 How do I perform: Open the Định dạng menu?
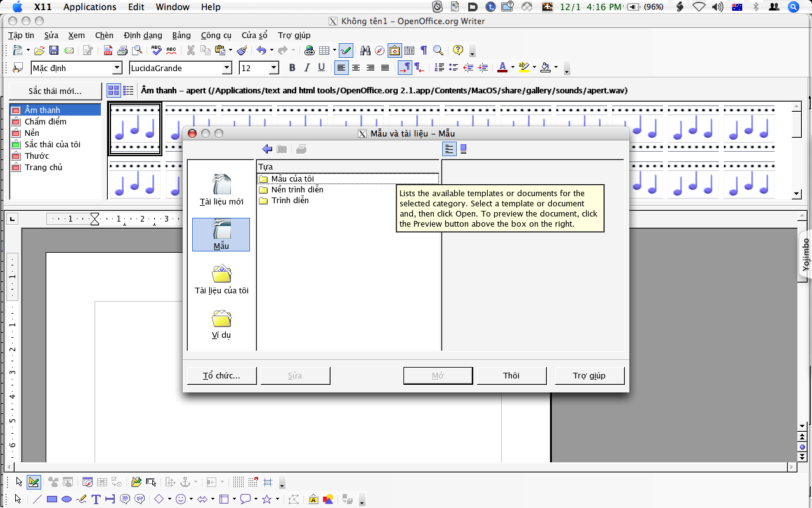coord(143,36)
